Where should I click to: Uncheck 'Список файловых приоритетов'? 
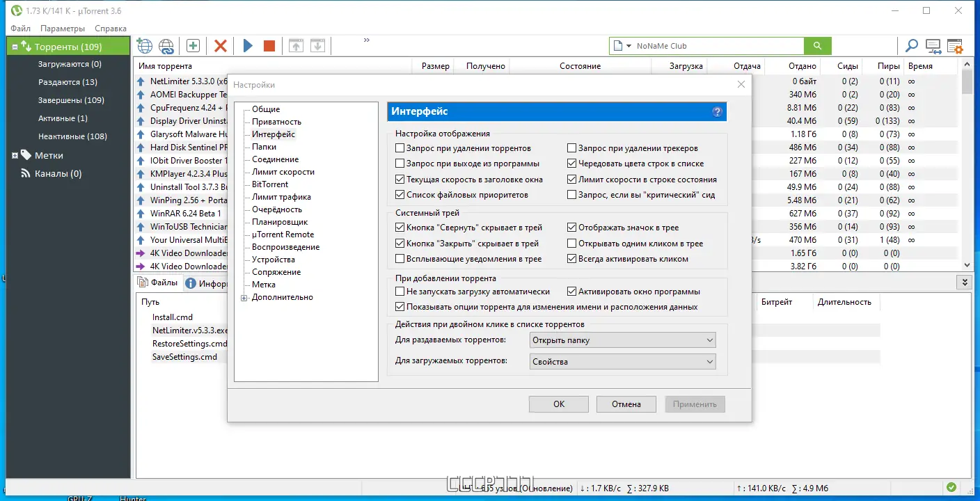[400, 195]
